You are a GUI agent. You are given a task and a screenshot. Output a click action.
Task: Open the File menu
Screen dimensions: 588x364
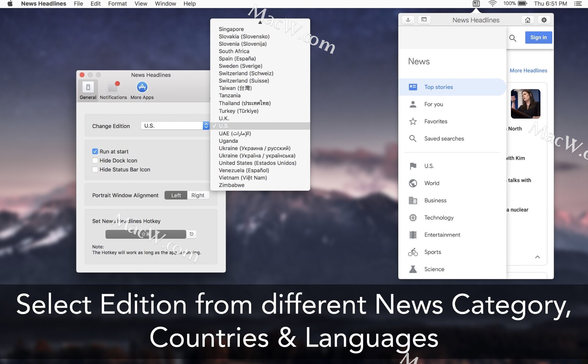click(x=78, y=4)
